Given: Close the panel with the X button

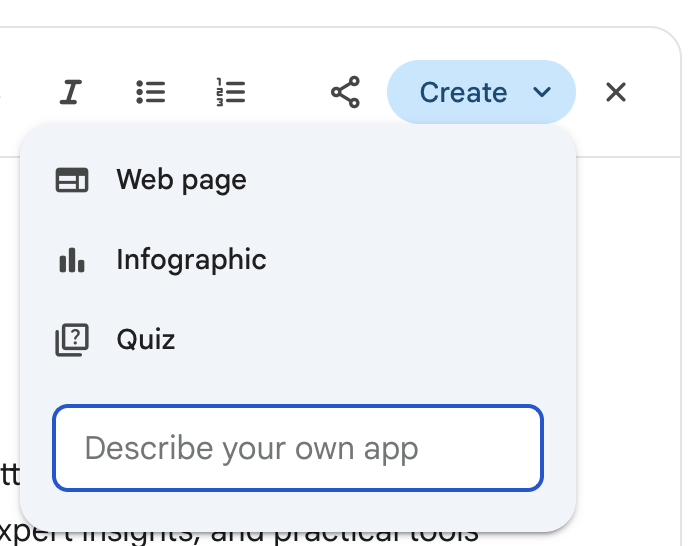Looking at the screenshot, I should point(616,93).
